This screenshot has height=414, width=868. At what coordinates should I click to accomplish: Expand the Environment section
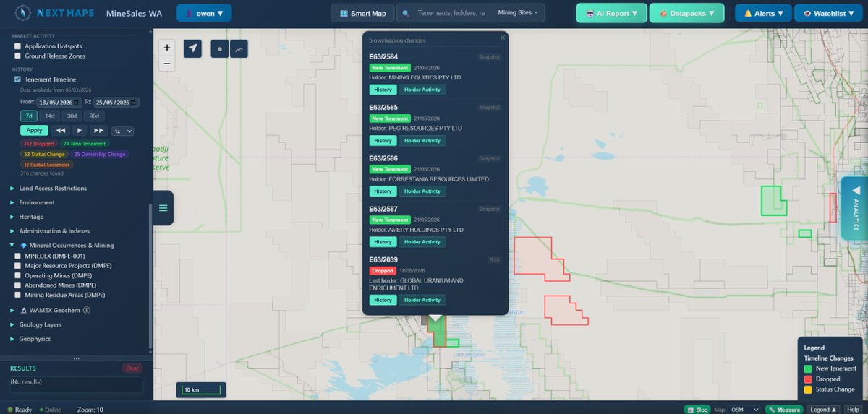(32, 202)
